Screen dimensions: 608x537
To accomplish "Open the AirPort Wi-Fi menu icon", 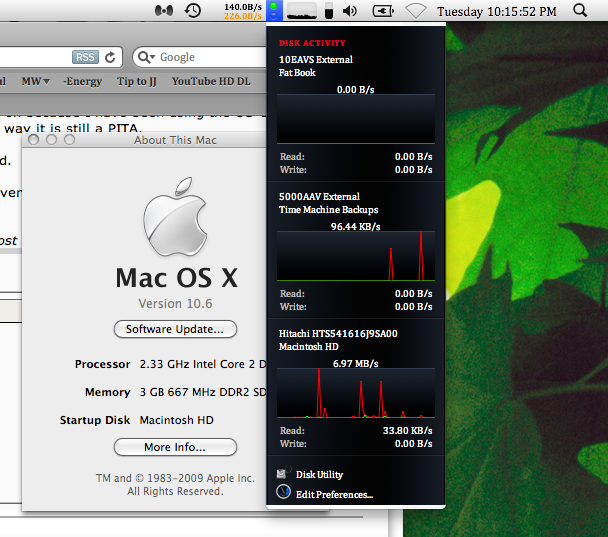I will pos(416,11).
